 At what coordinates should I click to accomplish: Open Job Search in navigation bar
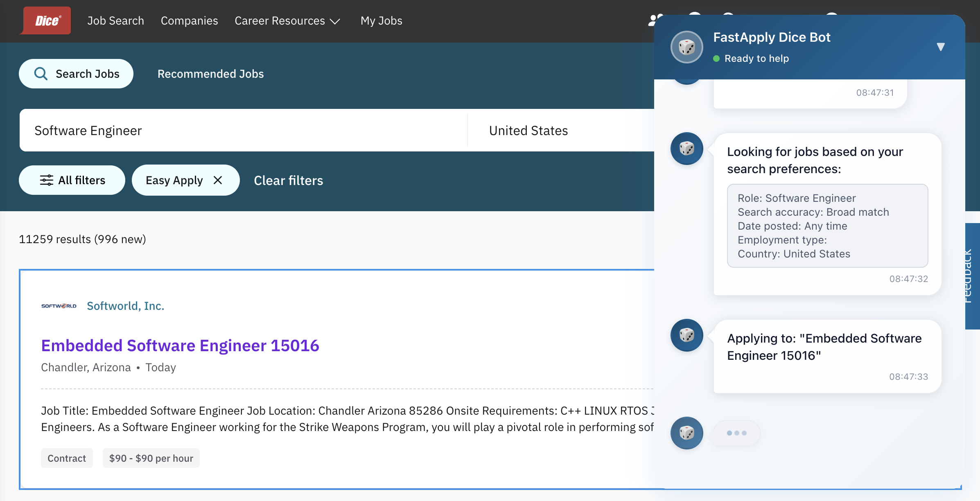115,20
